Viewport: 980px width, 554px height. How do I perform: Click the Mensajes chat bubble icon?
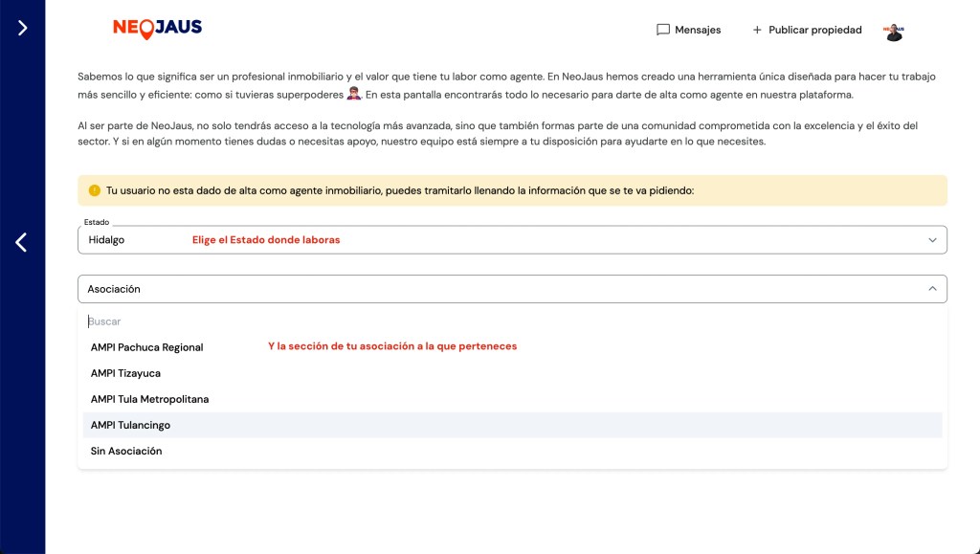click(x=662, y=30)
